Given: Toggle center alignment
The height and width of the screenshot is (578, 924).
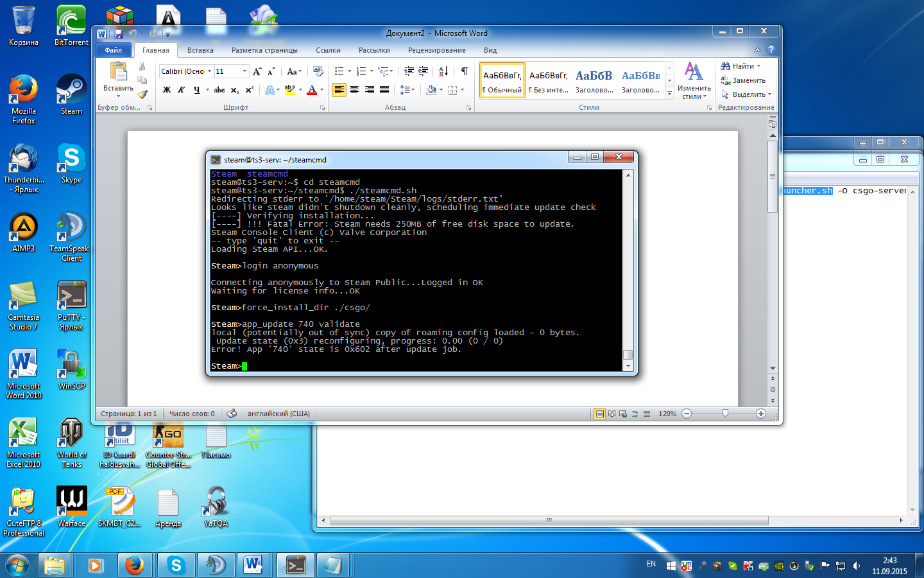Looking at the screenshot, I should [354, 90].
